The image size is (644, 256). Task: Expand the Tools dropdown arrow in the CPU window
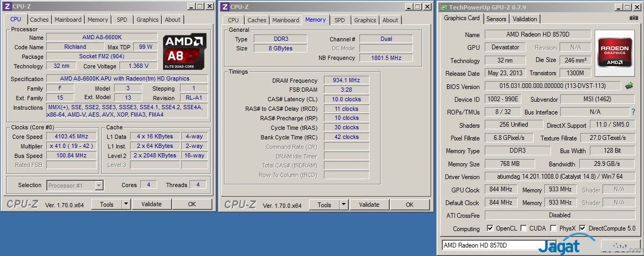tap(126, 204)
